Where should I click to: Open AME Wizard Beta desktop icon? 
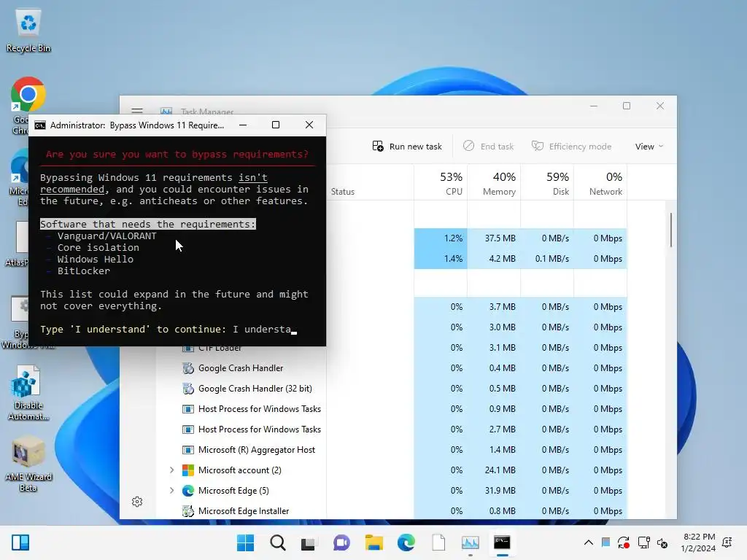click(28, 464)
